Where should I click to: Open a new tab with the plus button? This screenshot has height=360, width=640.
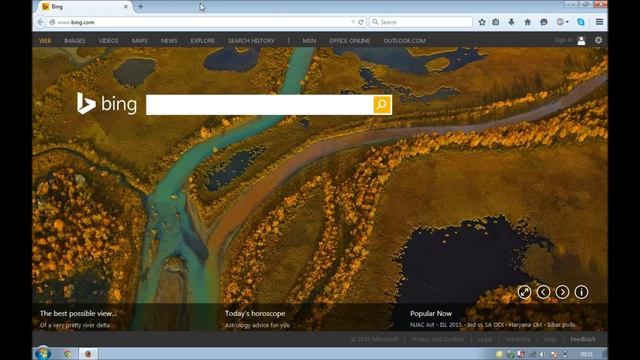(140, 7)
